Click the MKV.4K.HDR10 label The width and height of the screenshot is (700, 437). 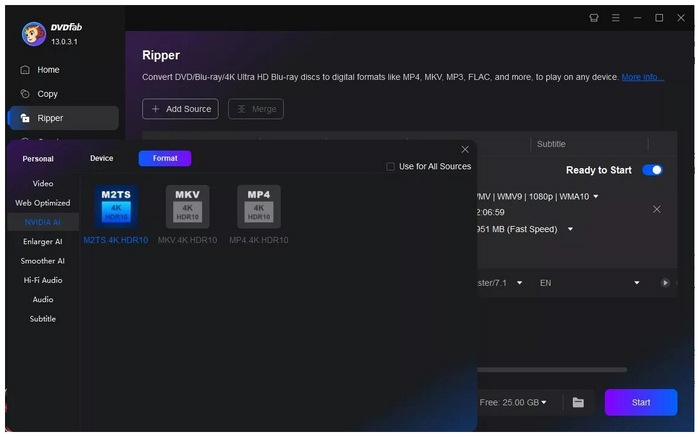[x=188, y=240]
